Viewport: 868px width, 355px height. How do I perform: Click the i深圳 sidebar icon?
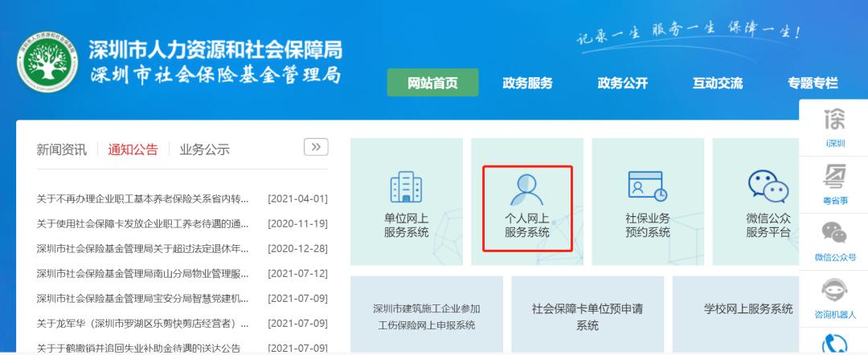point(835,120)
